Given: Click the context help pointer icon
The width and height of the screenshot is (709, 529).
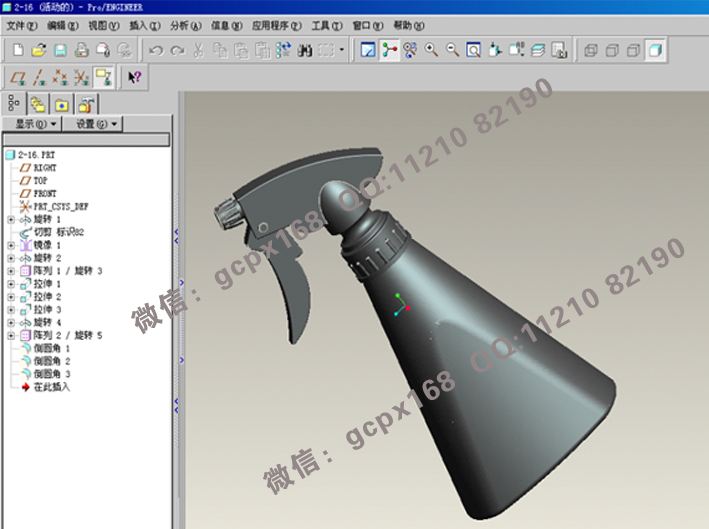Looking at the screenshot, I should tap(134, 76).
